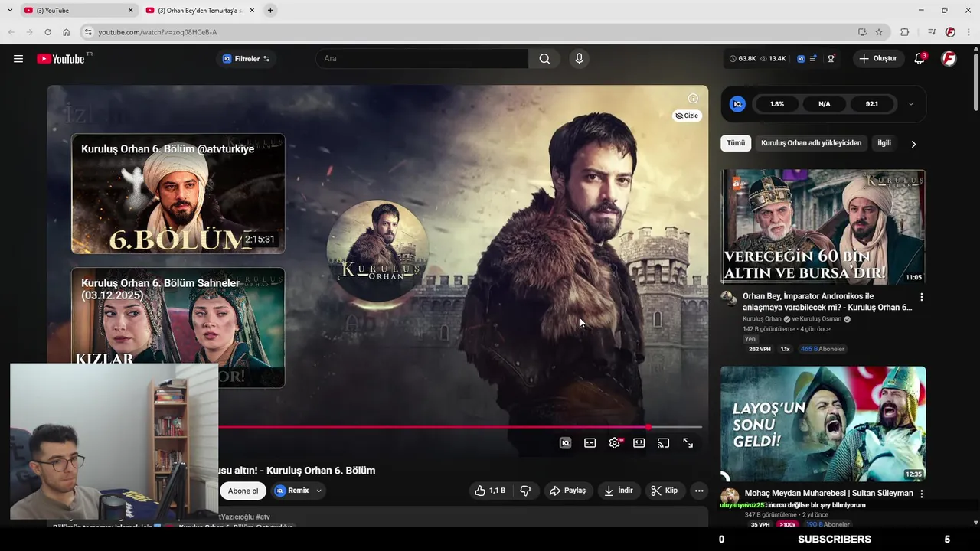Enter full screen mode
The image size is (980, 551).
[688, 443]
